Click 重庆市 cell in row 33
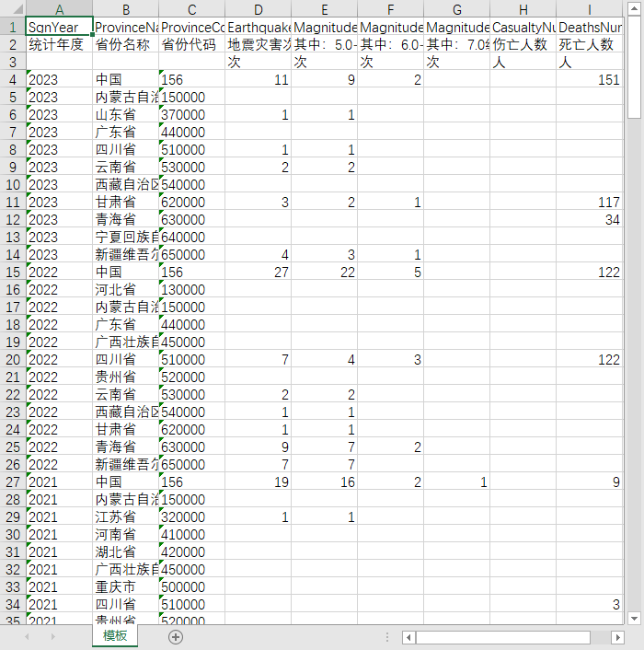Screen dimensions: 644x650 click(125, 587)
